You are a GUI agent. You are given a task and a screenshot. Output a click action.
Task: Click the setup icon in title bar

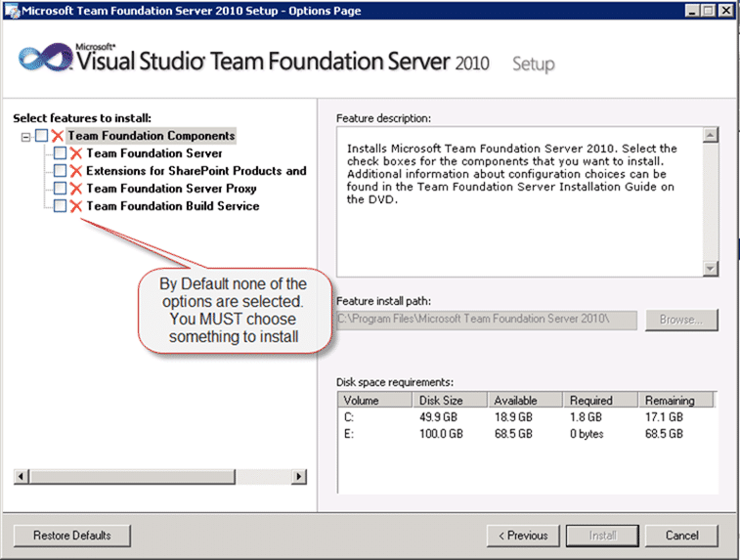(x=12, y=11)
